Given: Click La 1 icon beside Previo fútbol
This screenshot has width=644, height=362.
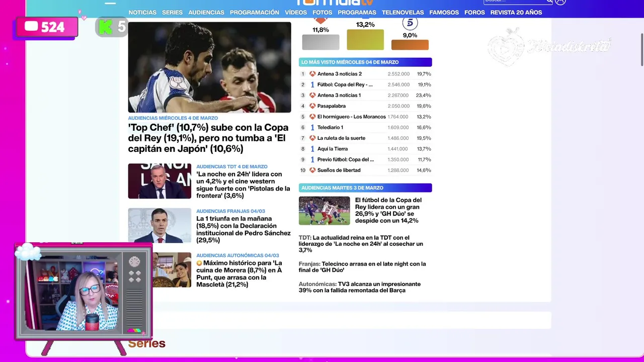Looking at the screenshot, I should pyautogui.click(x=312, y=159).
